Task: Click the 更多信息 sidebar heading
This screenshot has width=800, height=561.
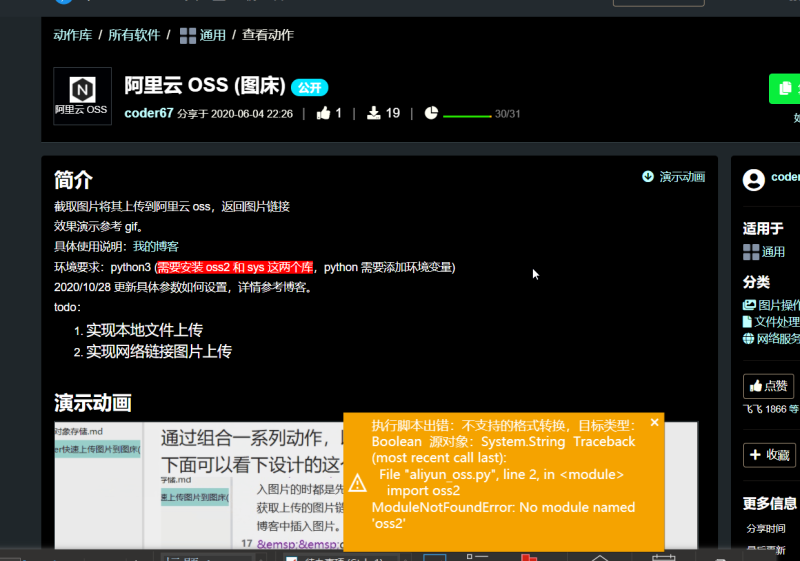Action: (x=770, y=503)
